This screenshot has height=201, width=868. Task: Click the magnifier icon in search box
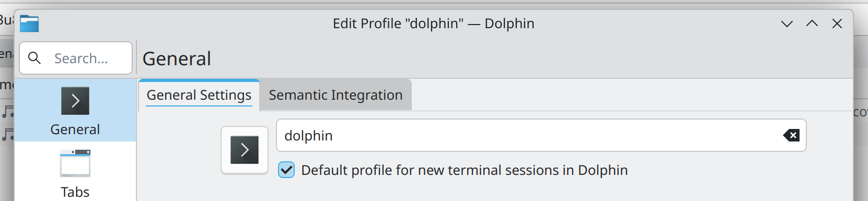pos(34,58)
